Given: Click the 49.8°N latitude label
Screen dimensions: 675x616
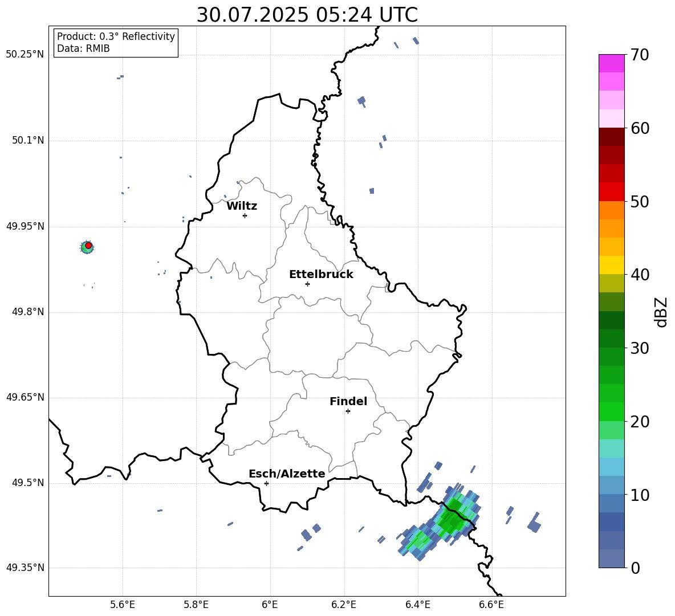Looking at the screenshot, I should point(28,312).
